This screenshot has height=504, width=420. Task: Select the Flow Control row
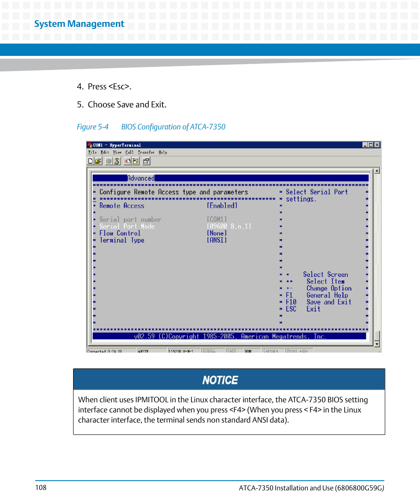(163, 233)
